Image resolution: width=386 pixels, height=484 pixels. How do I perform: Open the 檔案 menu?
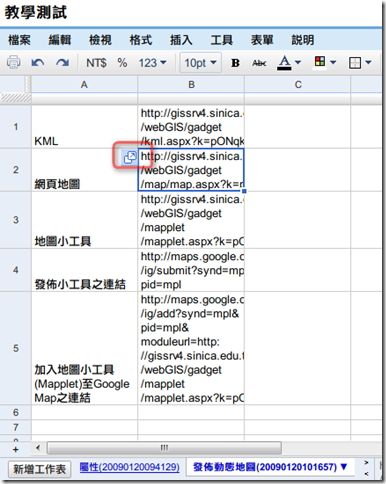pyautogui.click(x=19, y=40)
